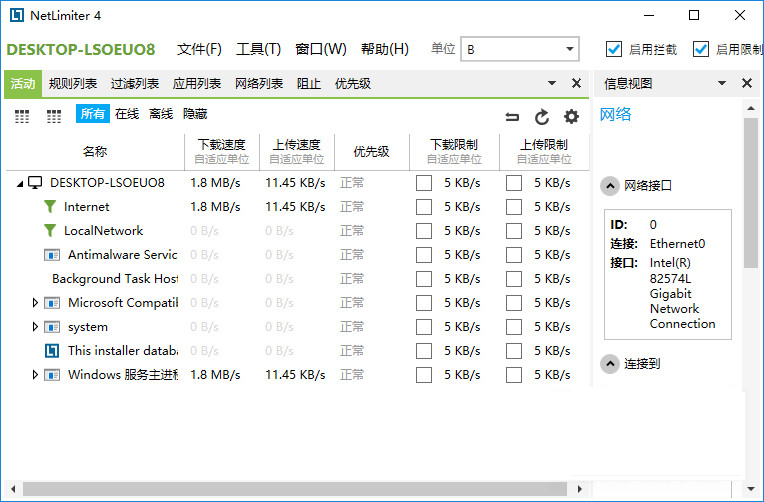The width and height of the screenshot is (764, 502).
Task: Show 隐藏 items
Action: coord(195,114)
